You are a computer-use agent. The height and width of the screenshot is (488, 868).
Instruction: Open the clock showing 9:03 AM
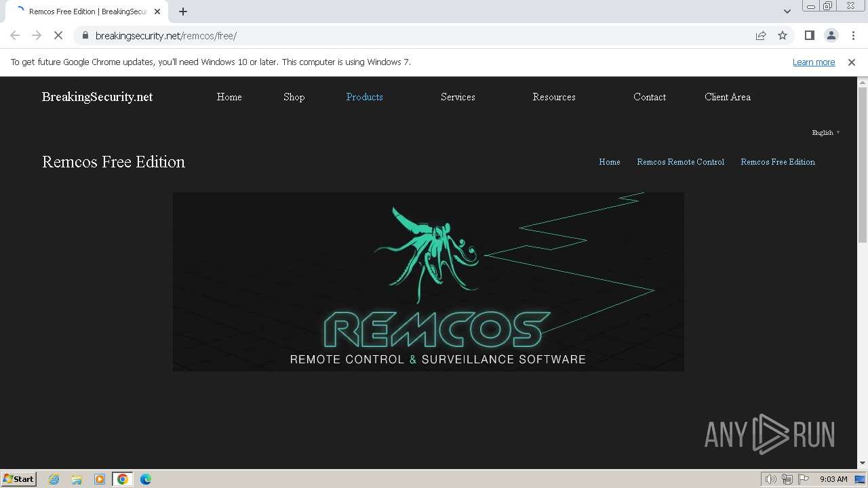pos(833,479)
